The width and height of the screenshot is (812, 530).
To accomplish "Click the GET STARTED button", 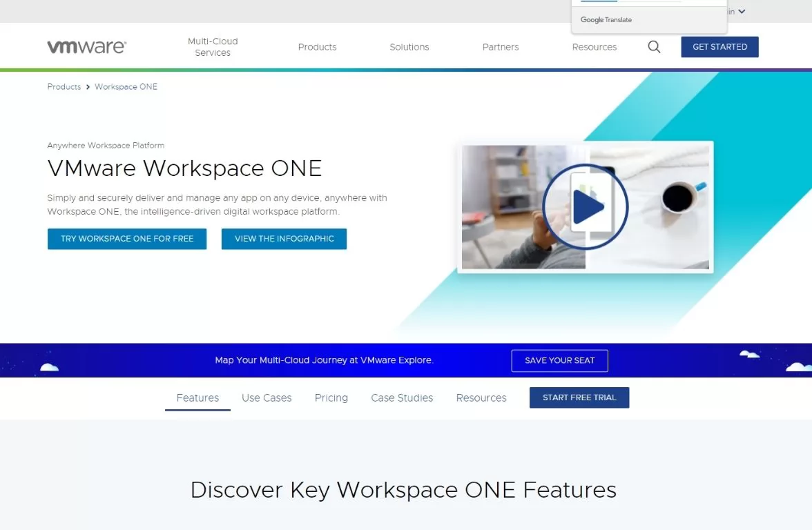I will [719, 47].
